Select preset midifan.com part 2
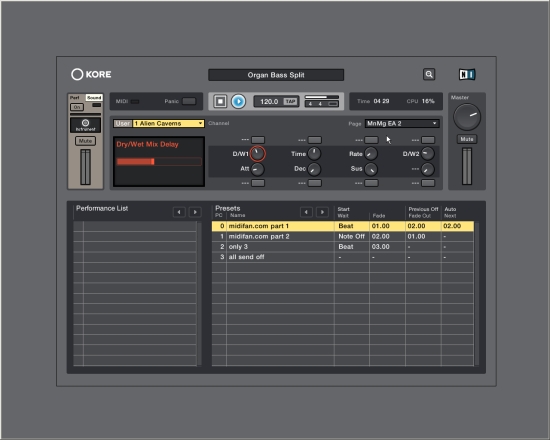Image resolution: width=550 pixels, height=440 pixels. [343, 236]
